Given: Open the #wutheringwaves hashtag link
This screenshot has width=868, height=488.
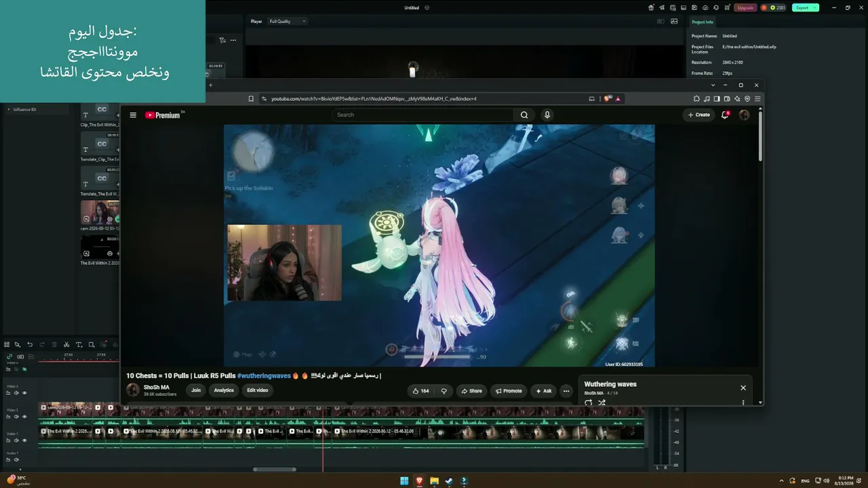Looking at the screenshot, I should click(x=264, y=375).
